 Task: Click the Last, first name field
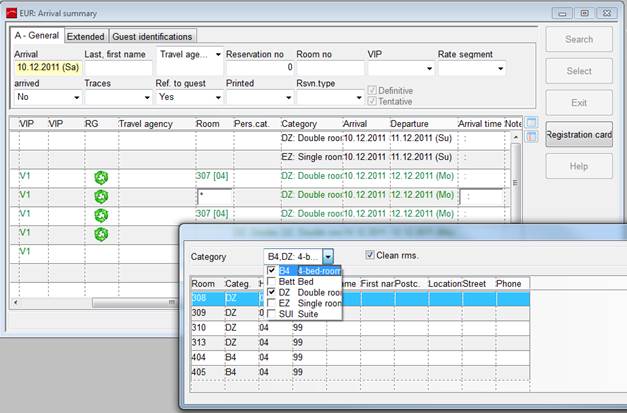pos(118,68)
